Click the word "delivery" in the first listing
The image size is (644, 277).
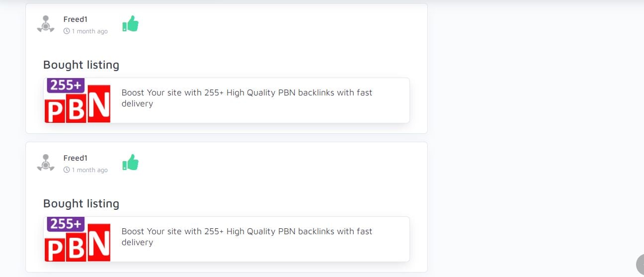137,104
